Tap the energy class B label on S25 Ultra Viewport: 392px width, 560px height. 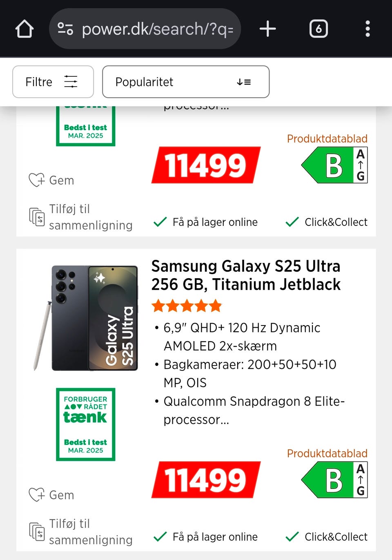pos(334,480)
